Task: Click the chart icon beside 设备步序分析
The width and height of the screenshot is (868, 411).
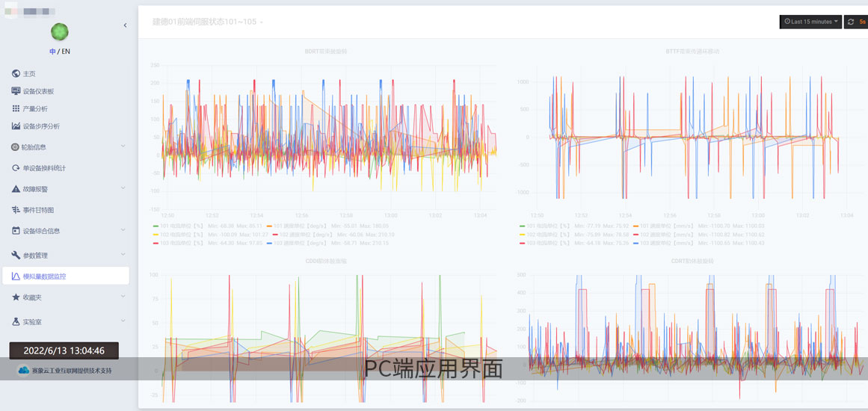Action: pyautogui.click(x=16, y=126)
